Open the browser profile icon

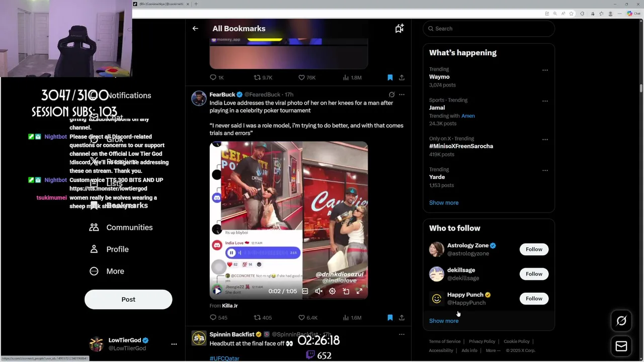tap(610, 14)
